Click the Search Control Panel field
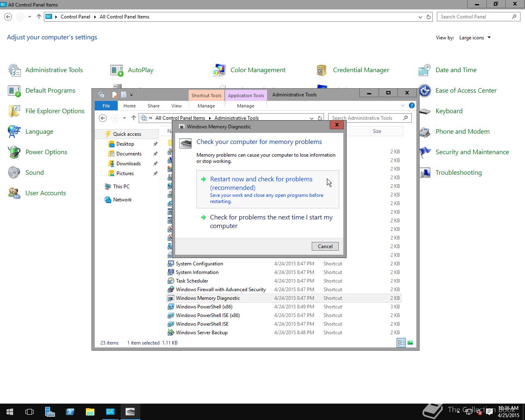 tap(478, 17)
